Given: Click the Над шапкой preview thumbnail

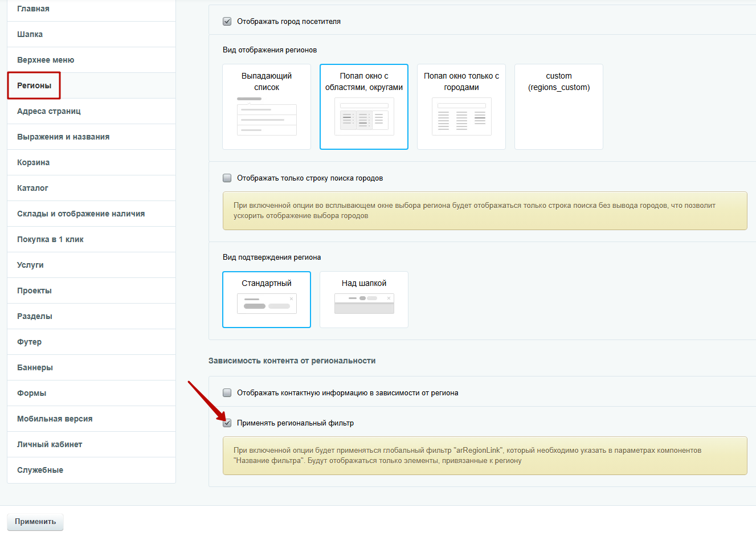Looking at the screenshot, I should pos(364,304).
